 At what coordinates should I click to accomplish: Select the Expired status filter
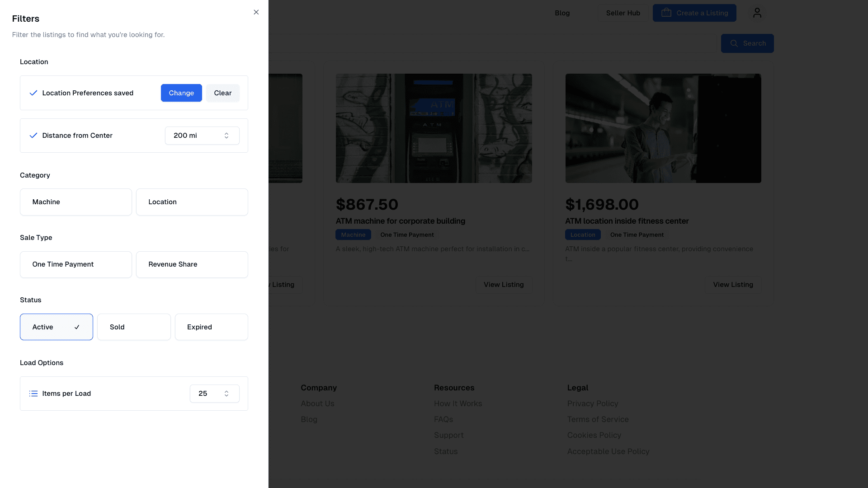pos(212,327)
